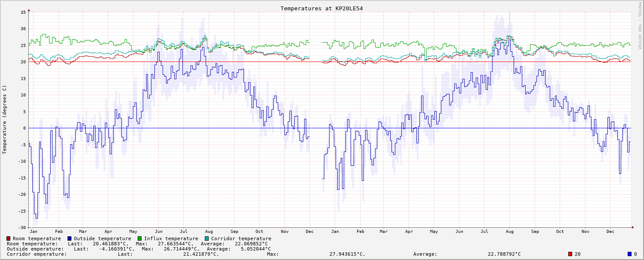Click the -30 tick label on Y axis
This screenshot has height=260, width=644.
tap(22, 227)
